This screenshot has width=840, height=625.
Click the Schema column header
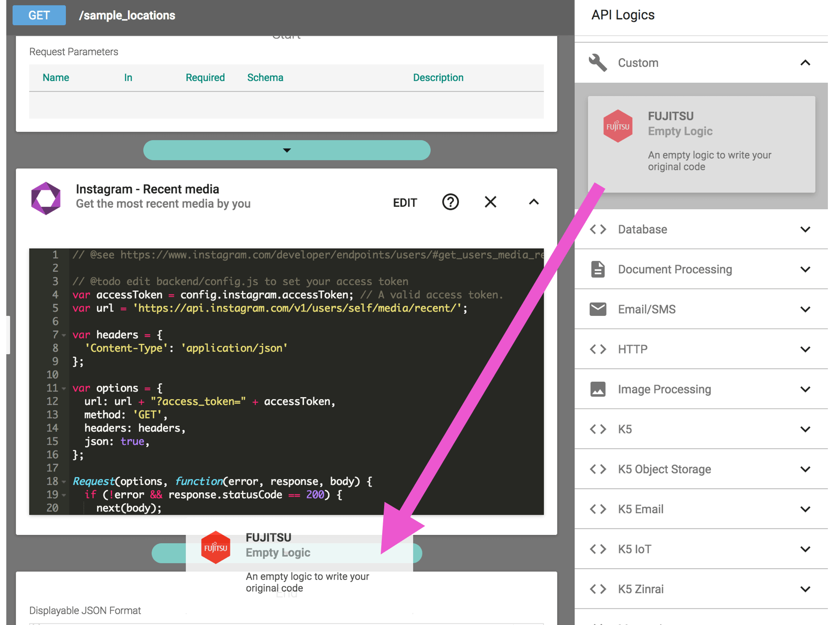[x=265, y=78]
